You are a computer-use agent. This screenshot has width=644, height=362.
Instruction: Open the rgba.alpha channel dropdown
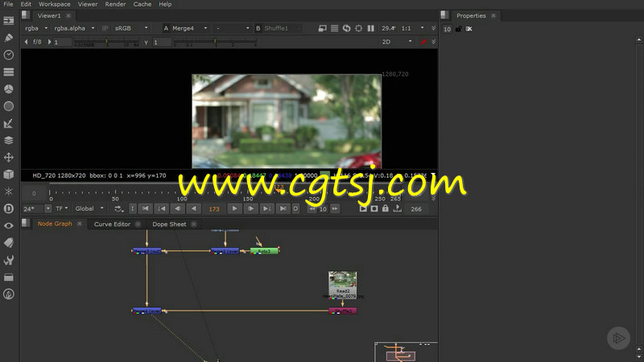(x=74, y=28)
